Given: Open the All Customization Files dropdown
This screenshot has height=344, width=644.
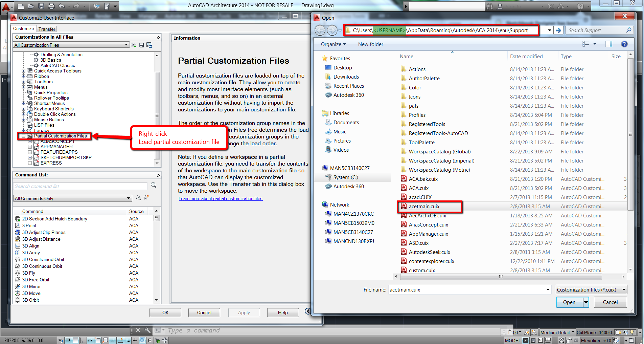Looking at the screenshot, I should click(x=71, y=45).
